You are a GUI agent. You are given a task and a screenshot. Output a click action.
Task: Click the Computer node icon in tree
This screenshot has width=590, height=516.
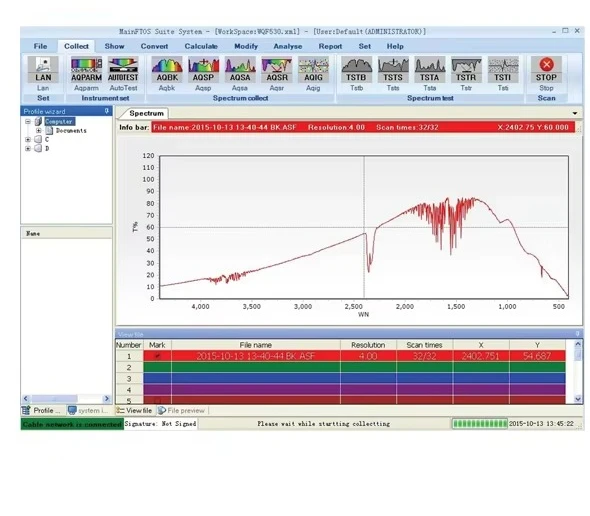(x=38, y=122)
